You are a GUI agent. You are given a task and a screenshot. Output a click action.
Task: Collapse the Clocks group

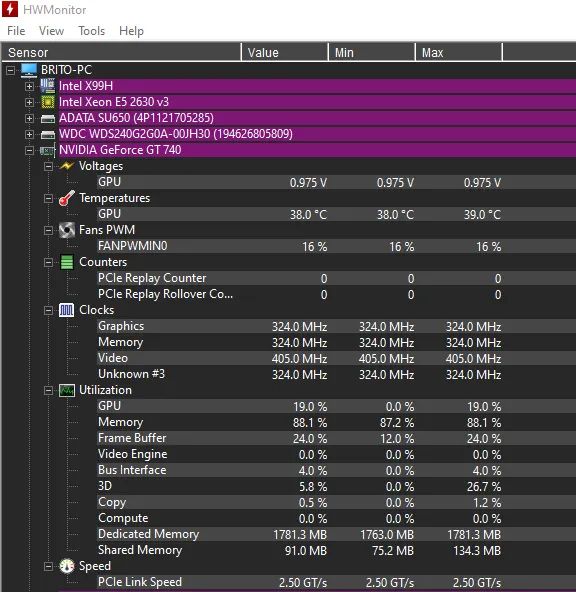48,310
